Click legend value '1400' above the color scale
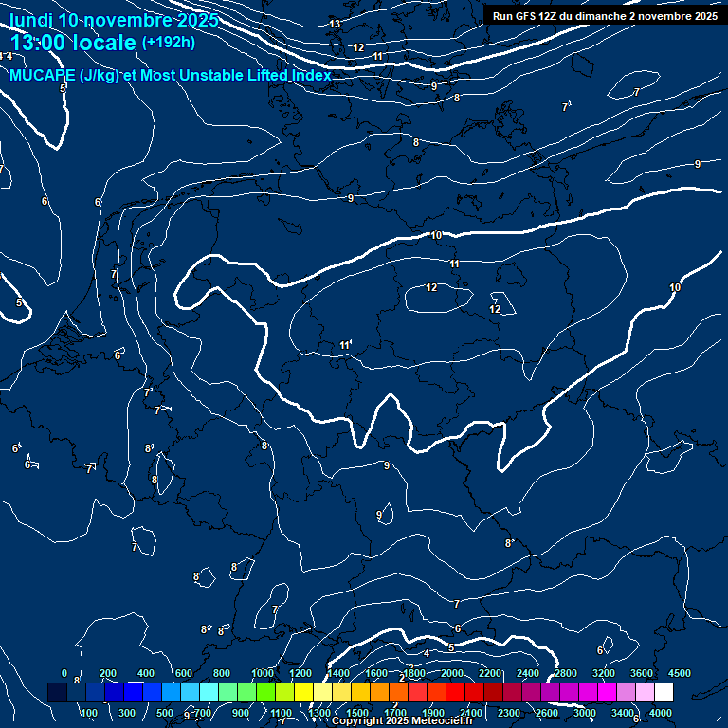728x728 pixels. tap(338, 673)
